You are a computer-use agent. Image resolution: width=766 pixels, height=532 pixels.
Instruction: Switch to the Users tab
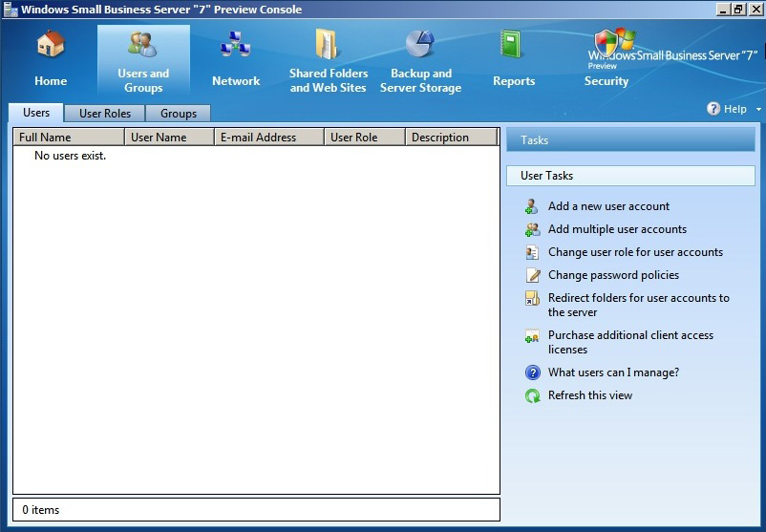tap(36, 113)
